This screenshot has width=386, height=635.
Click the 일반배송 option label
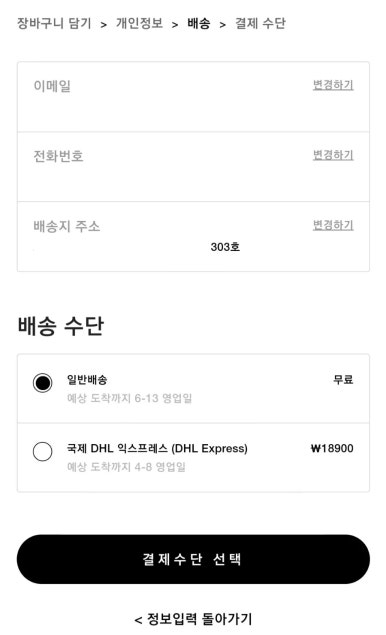(87, 379)
